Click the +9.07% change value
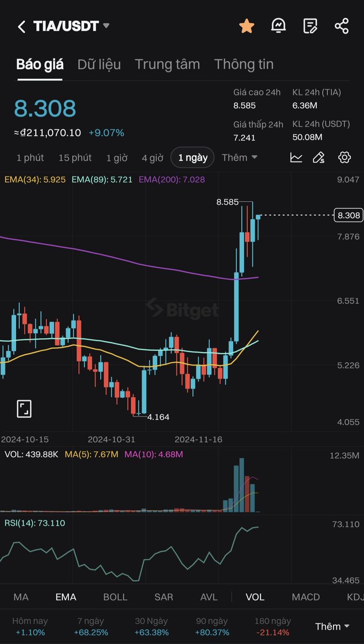Viewport: 364px width, 644px height. (106, 133)
